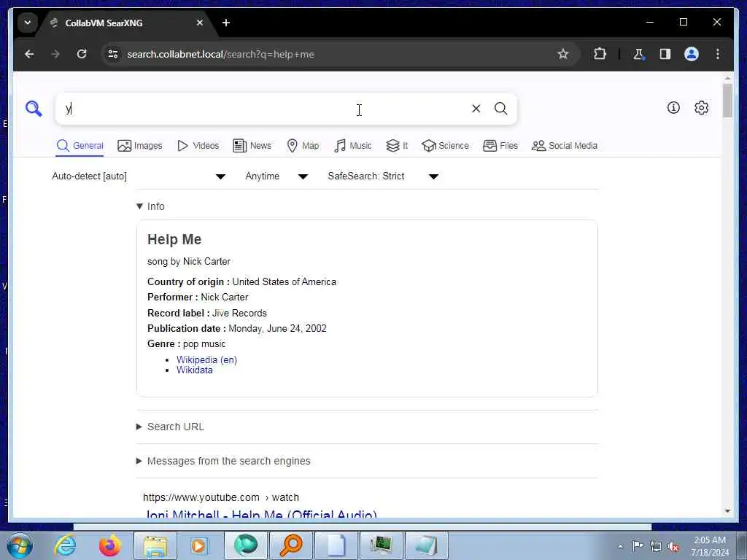Submit the search using the magnifier button

click(500, 109)
